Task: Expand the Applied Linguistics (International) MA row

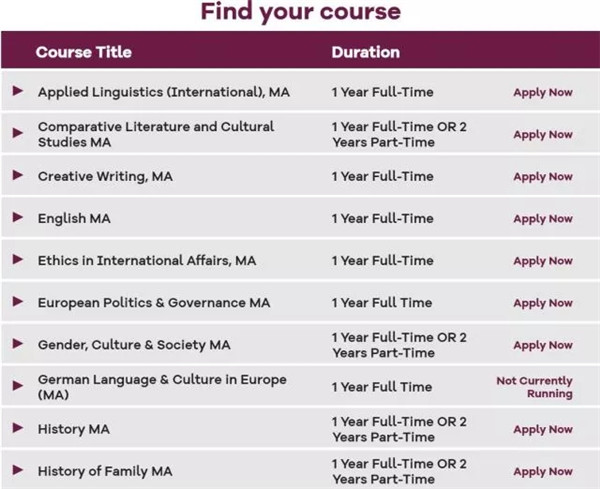Action: (x=18, y=92)
